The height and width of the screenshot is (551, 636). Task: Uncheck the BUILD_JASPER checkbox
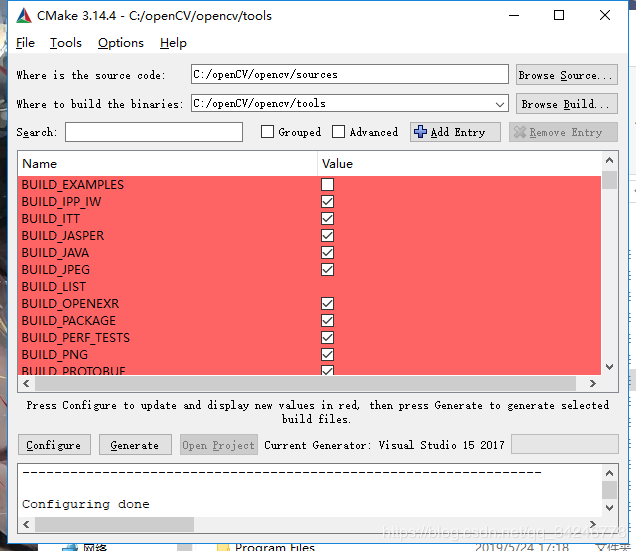tap(327, 236)
